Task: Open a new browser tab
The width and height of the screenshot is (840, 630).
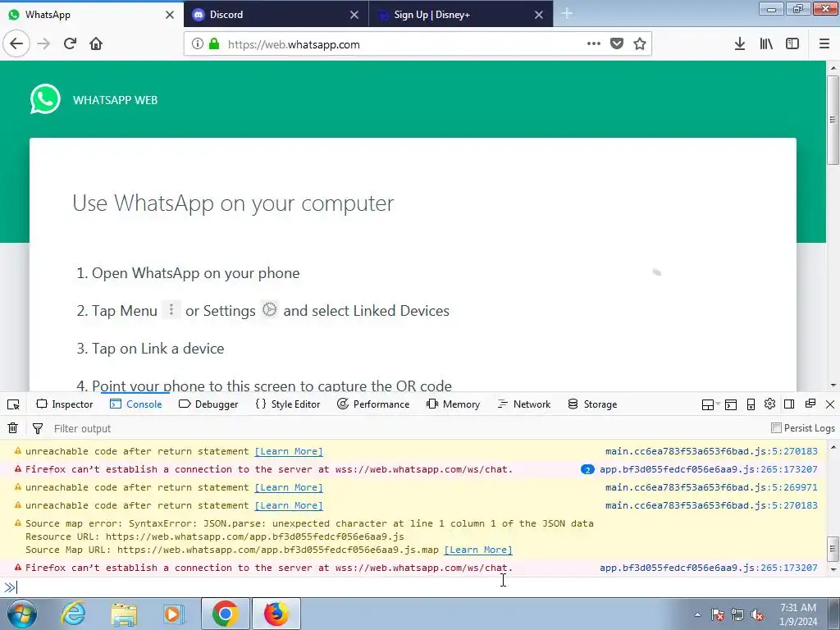Action: (x=567, y=14)
